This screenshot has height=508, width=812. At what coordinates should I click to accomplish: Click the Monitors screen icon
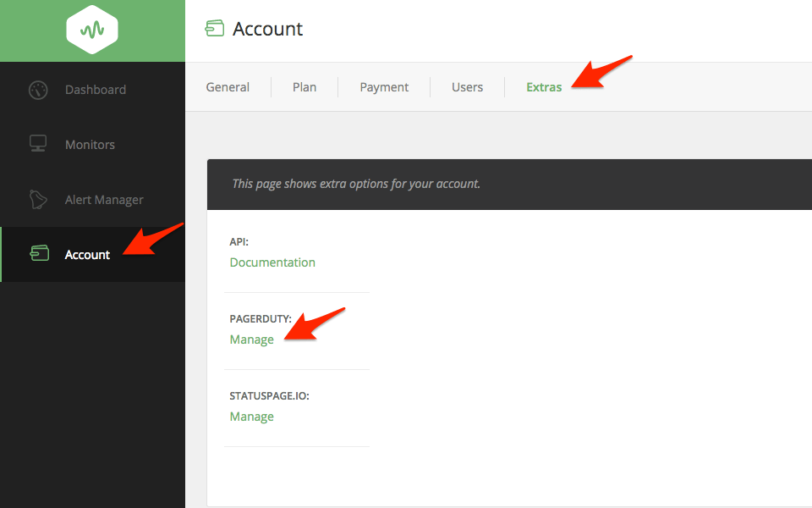(38, 145)
